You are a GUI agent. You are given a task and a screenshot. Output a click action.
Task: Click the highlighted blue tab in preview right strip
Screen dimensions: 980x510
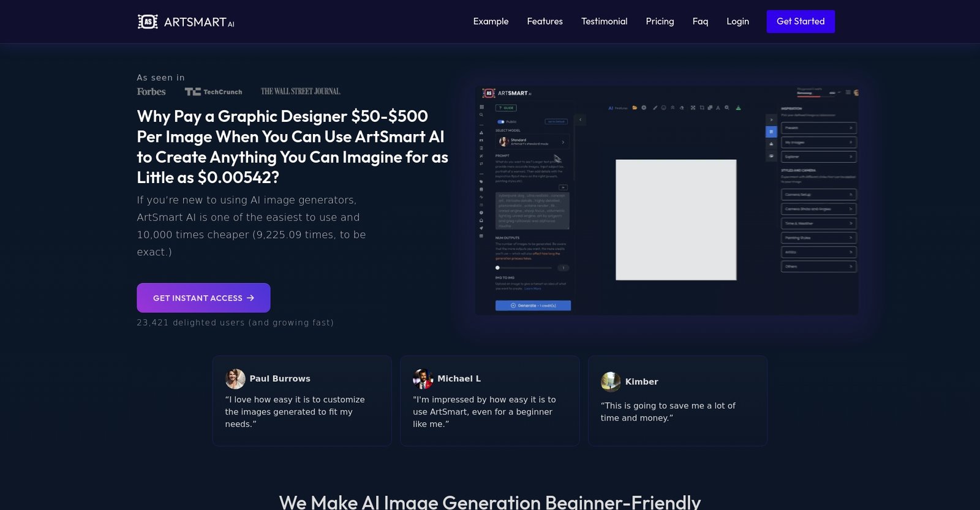[771, 132]
